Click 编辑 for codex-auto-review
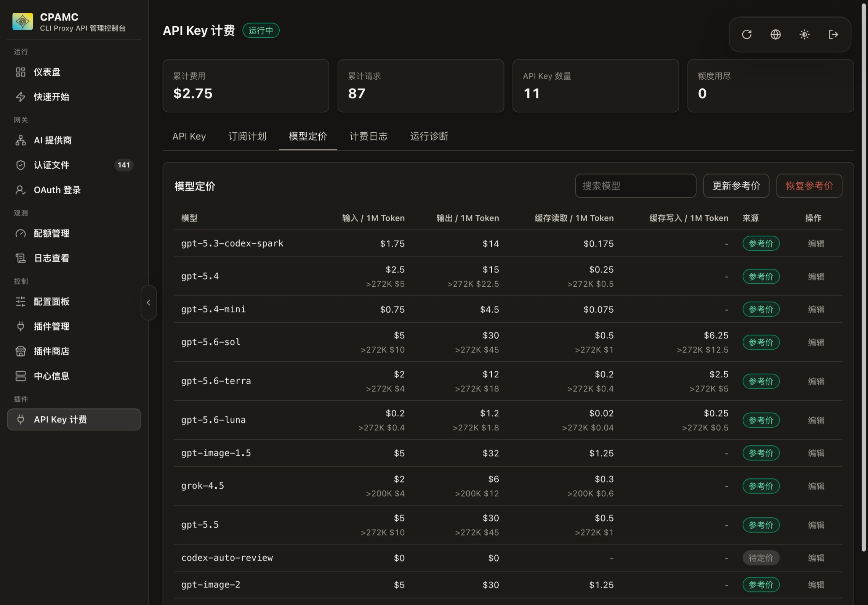 pyautogui.click(x=816, y=558)
